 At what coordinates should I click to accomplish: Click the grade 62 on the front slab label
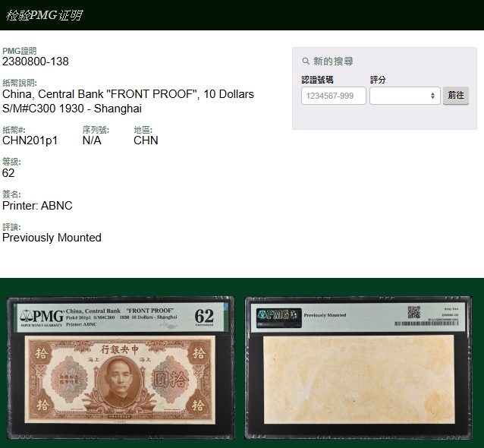tap(204, 315)
